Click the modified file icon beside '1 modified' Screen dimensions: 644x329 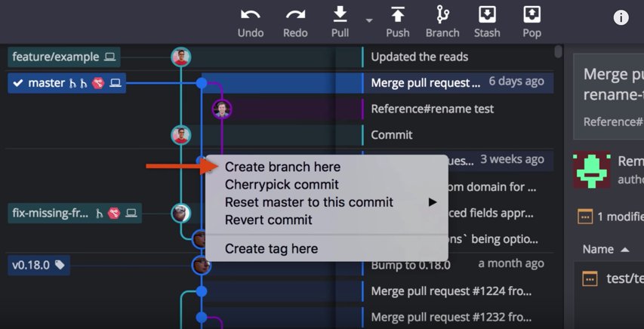tap(585, 216)
